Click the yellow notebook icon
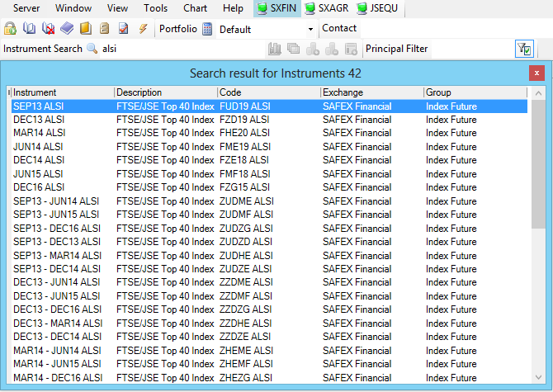553x392 pixels. (86, 29)
